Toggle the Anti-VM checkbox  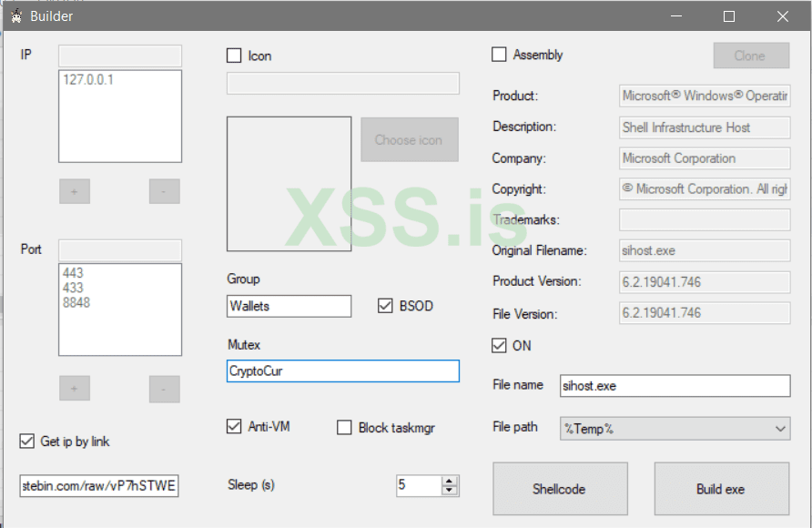(234, 427)
